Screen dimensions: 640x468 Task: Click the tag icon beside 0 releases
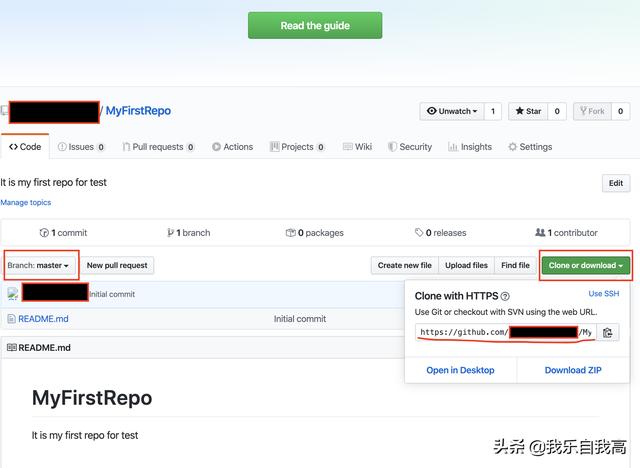419,233
